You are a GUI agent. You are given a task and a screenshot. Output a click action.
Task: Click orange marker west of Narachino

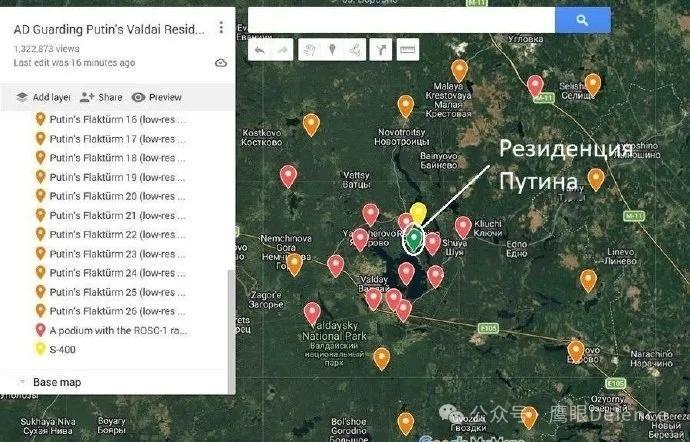(x=576, y=351)
